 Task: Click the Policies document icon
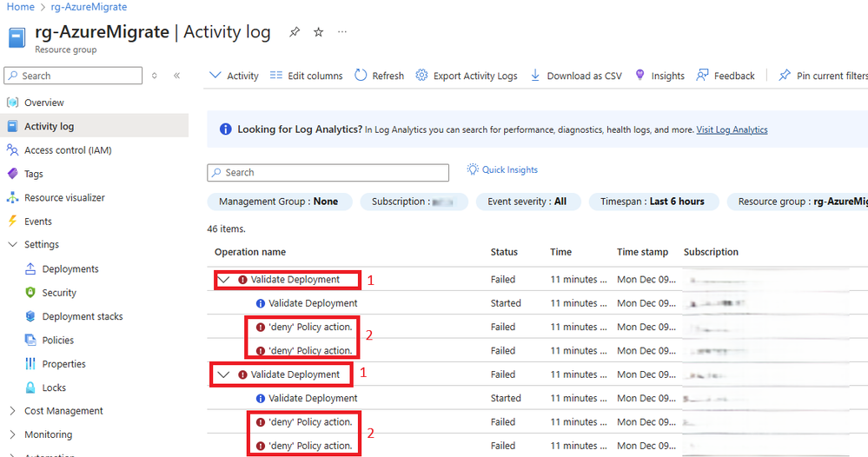30,341
